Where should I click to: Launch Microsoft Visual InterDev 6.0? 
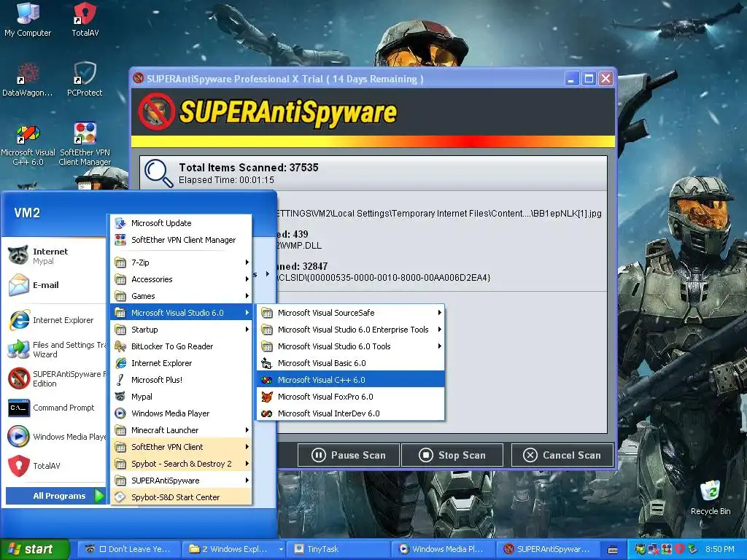pos(351,413)
